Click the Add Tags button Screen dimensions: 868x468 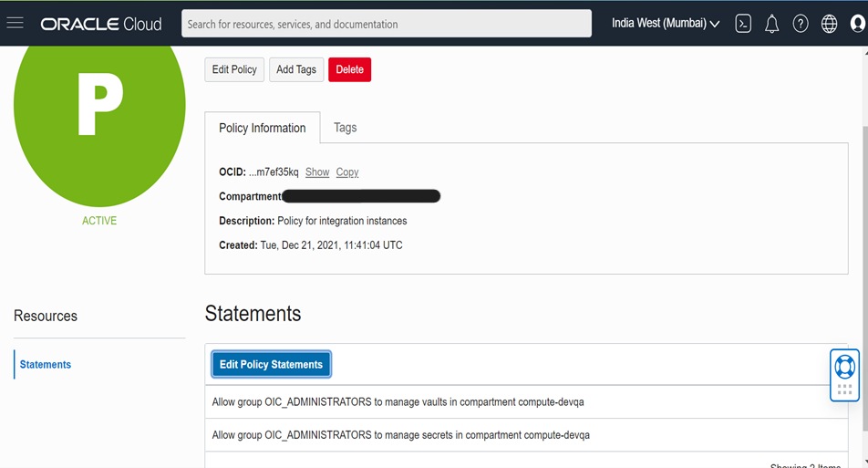pyautogui.click(x=296, y=69)
